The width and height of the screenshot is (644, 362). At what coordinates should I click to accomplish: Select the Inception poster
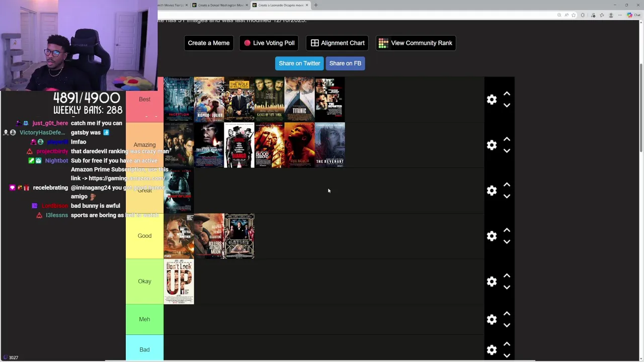(x=179, y=100)
